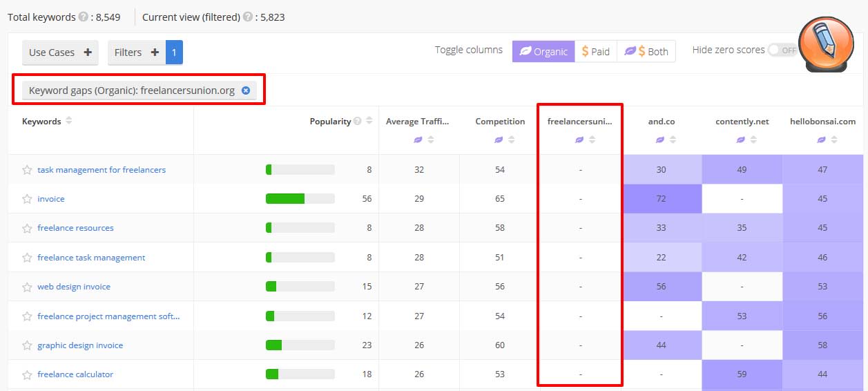Click the Competition column header
The width and height of the screenshot is (868, 391).
click(x=500, y=122)
